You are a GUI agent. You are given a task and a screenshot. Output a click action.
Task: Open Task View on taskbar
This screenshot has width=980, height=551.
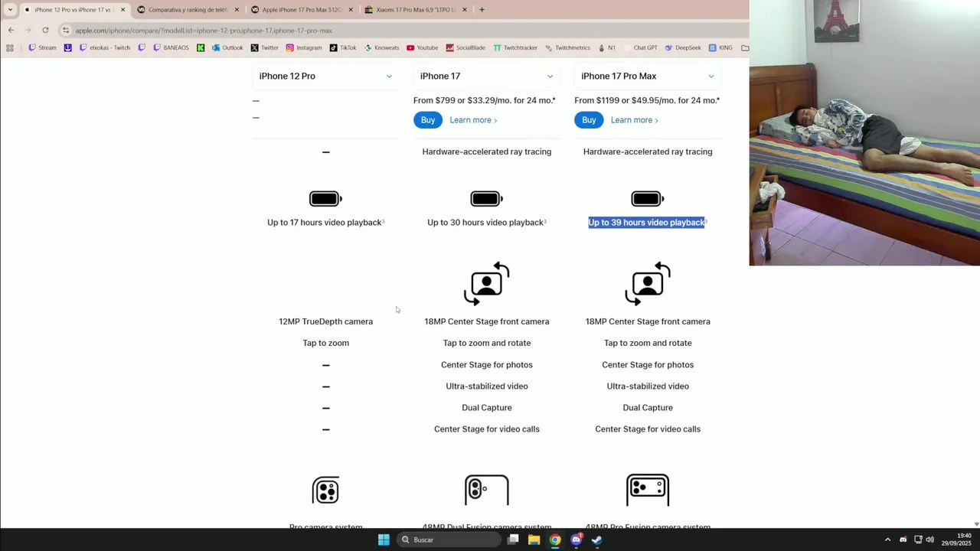tap(514, 540)
